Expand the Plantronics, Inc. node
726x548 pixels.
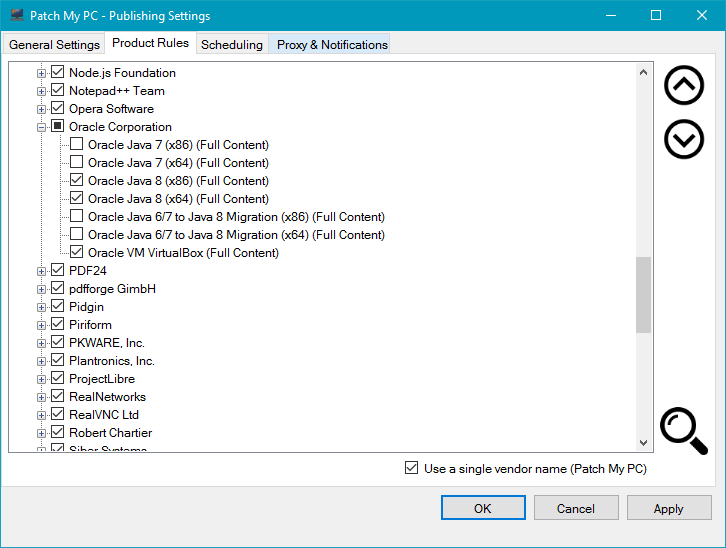(41, 361)
